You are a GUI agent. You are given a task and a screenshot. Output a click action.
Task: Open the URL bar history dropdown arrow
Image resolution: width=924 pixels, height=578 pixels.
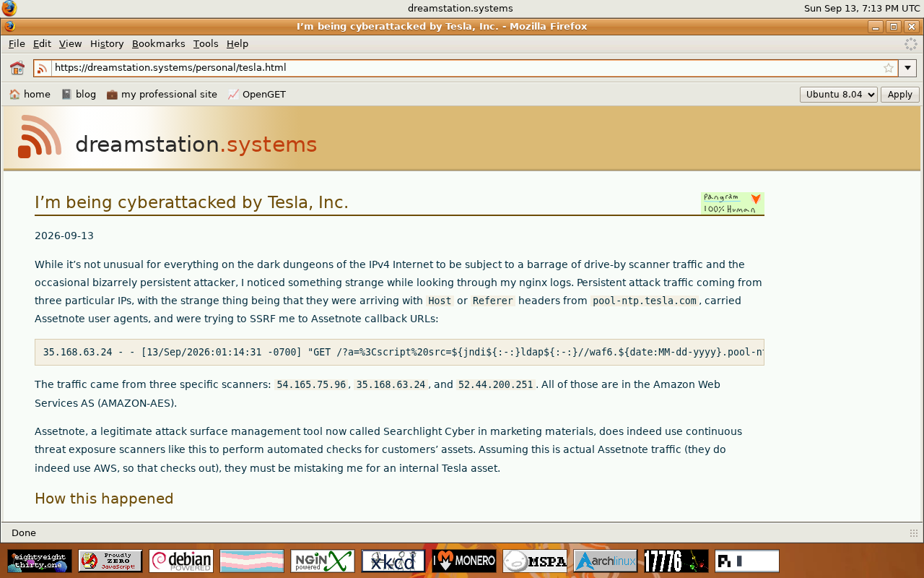(907, 68)
